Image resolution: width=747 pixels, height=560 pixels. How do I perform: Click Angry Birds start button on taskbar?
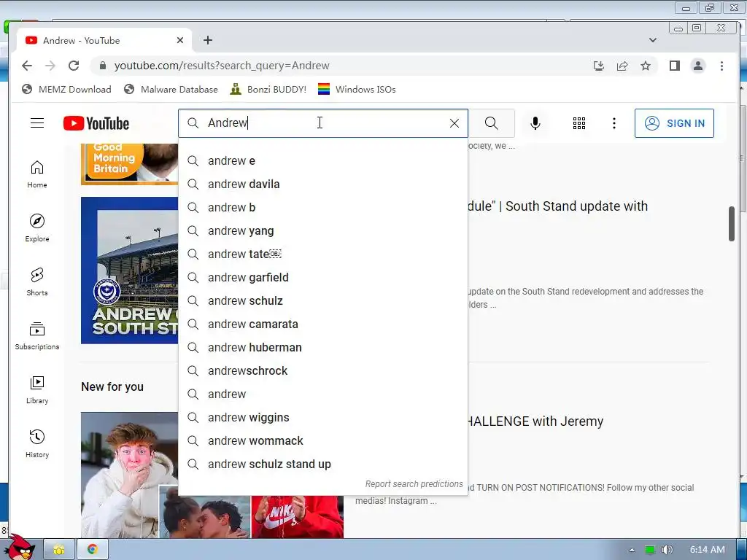[x=21, y=547]
